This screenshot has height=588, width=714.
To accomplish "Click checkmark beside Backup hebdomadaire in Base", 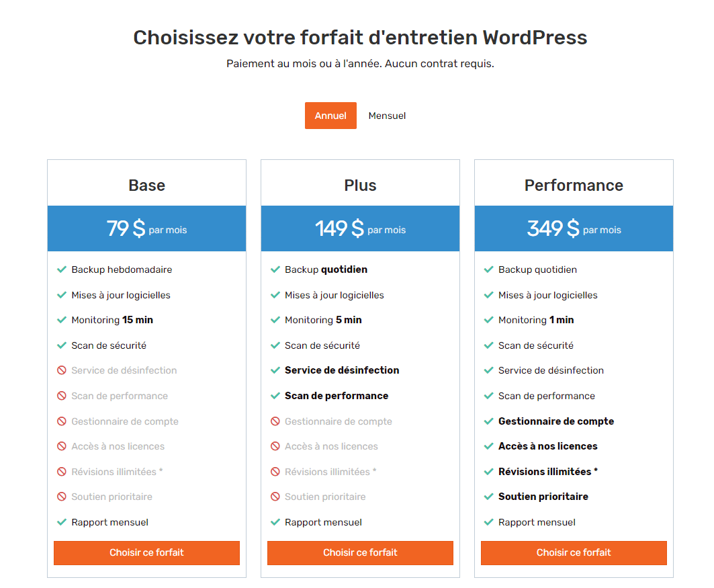I will (62, 269).
